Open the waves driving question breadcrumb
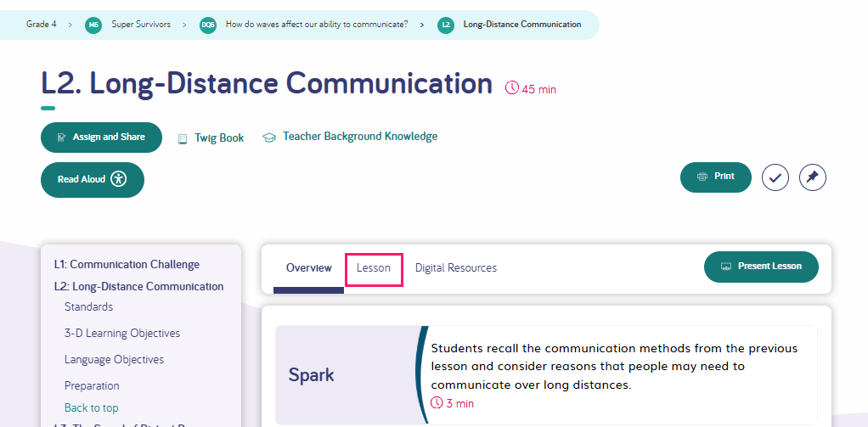868x427 pixels. [317, 25]
